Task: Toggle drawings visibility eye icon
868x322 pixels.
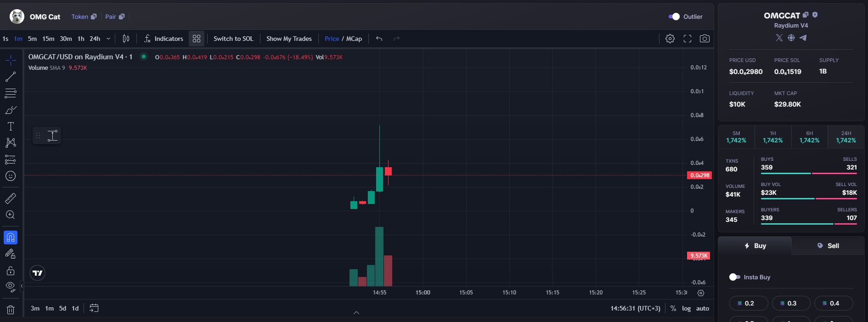Action: (11, 287)
